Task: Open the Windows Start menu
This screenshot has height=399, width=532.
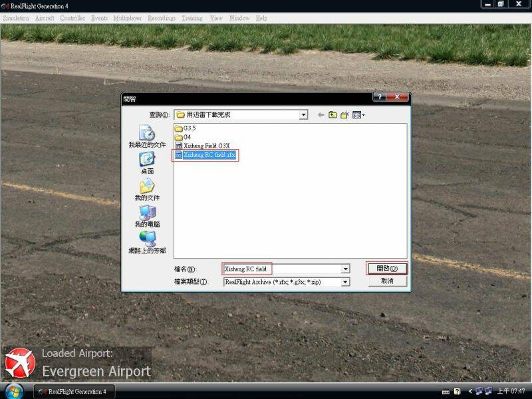Action: 14,392
